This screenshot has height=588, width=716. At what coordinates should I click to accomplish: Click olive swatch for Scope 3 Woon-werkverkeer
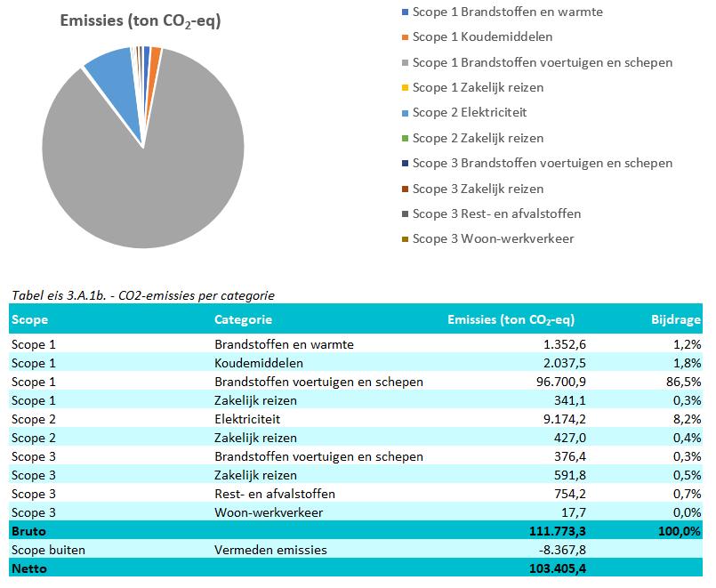405,239
